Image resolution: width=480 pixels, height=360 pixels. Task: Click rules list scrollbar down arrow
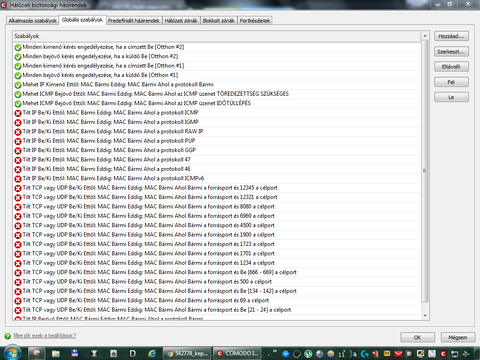[425, 316]
